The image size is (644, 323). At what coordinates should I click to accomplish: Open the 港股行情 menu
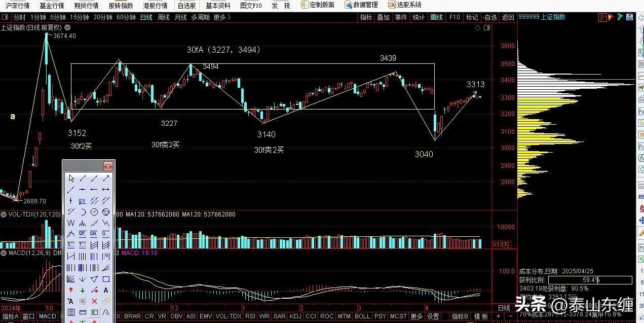[x=155, y=6]
